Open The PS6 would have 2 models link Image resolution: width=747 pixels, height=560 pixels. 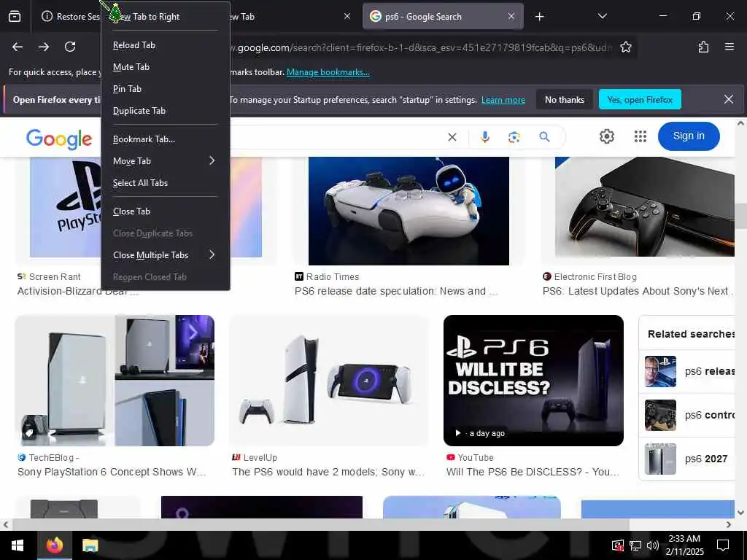(x=328, y=472)
